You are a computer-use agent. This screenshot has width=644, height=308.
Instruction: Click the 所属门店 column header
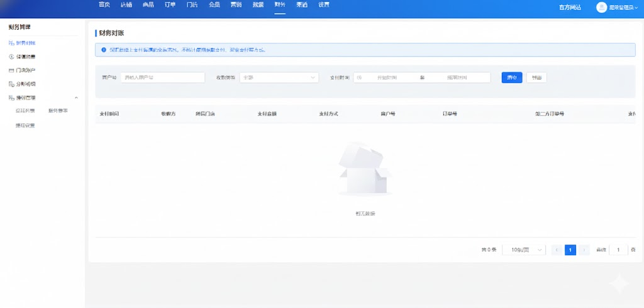pos(205,114)
